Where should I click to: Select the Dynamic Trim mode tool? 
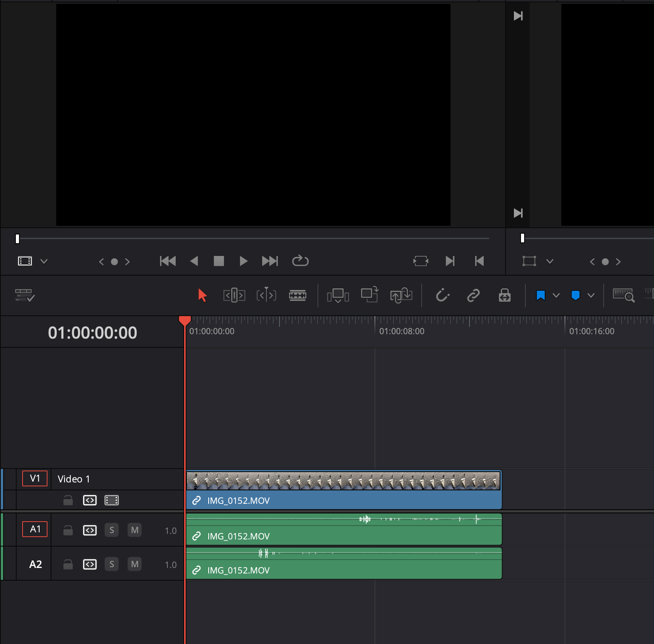(266, 295)
